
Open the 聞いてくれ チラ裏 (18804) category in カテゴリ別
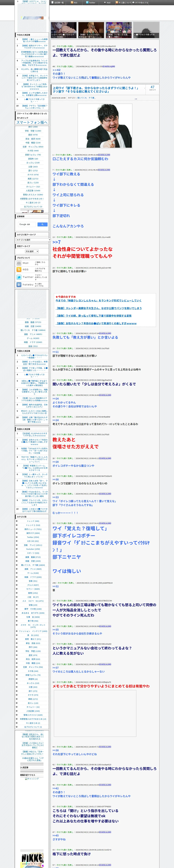point(33,565)
